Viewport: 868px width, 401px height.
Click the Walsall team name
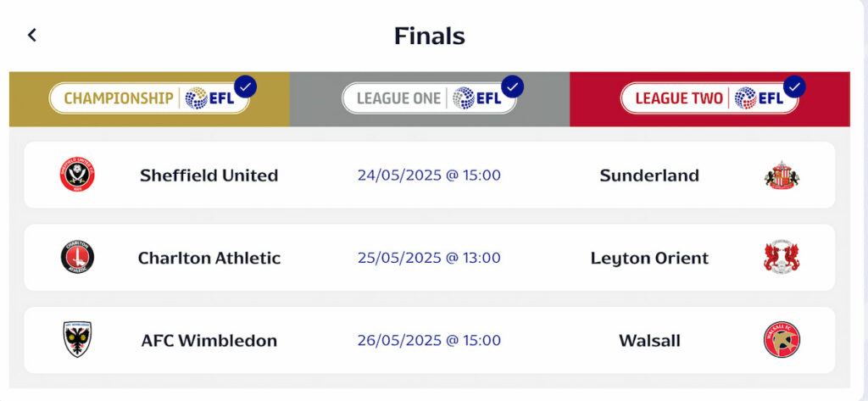(x=649, y=340)
